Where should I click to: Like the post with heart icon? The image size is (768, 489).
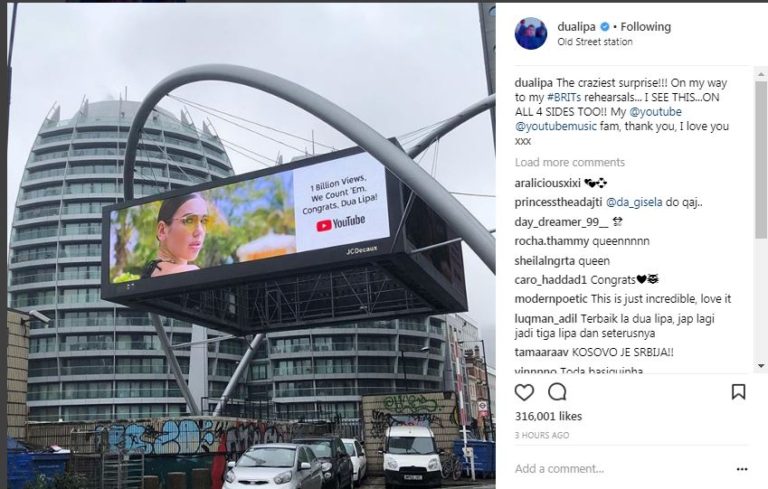coord(524,392)
